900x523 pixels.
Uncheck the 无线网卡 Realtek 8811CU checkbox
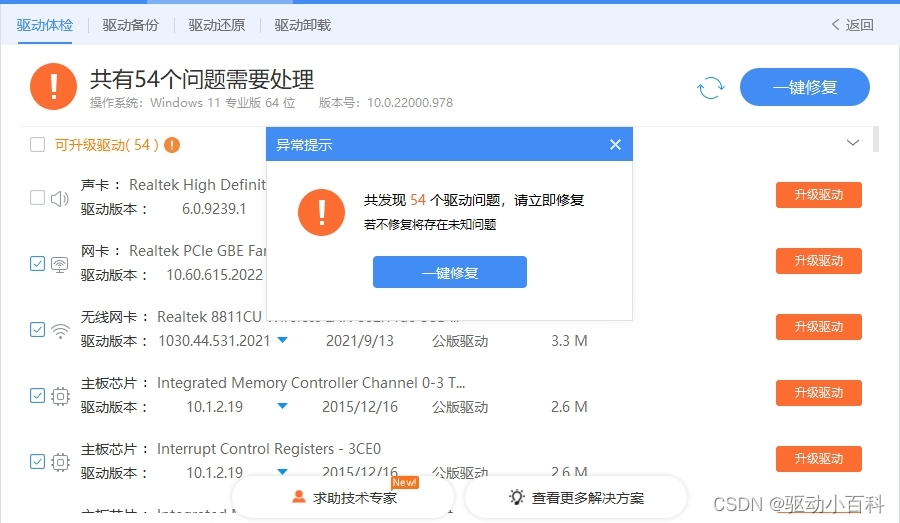point(37,330)
